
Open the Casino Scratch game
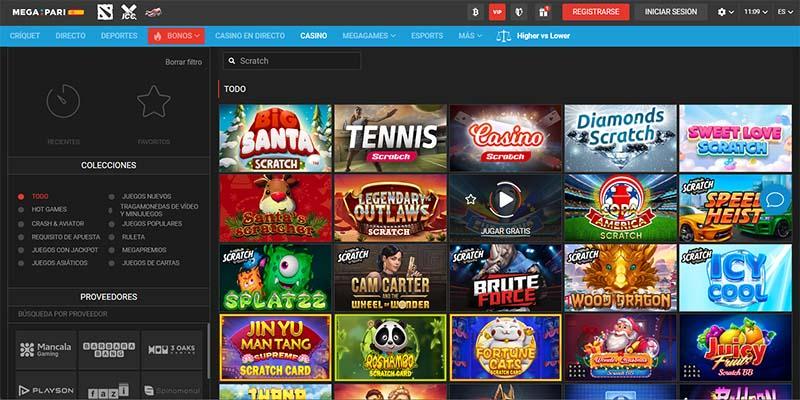506,138
